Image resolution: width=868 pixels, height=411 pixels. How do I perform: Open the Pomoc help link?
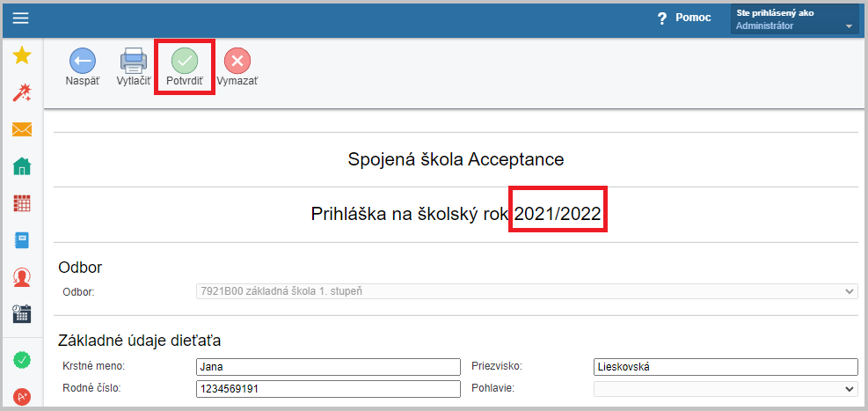683,18
